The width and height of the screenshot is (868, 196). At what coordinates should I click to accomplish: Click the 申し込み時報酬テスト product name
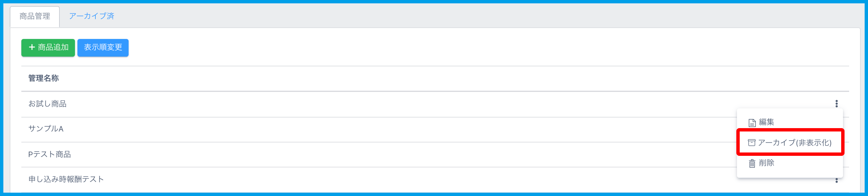(x=66, y=179)
